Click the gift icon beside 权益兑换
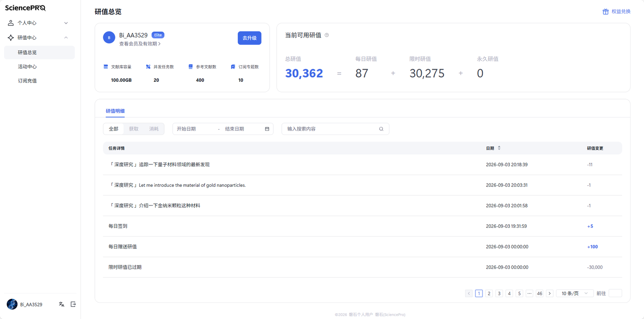Viewport: 644px width, 319px height. 606,12
